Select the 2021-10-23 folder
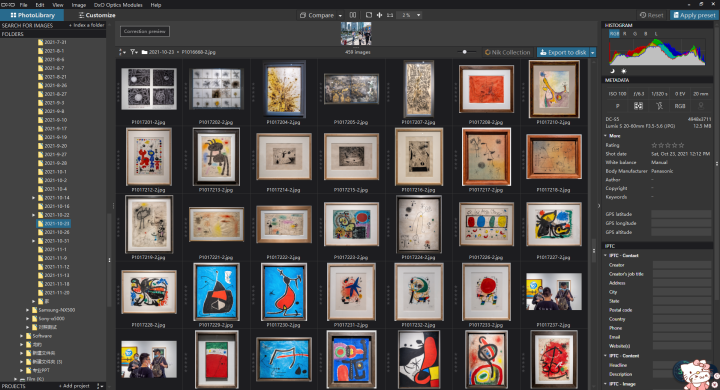 [54, 224]
